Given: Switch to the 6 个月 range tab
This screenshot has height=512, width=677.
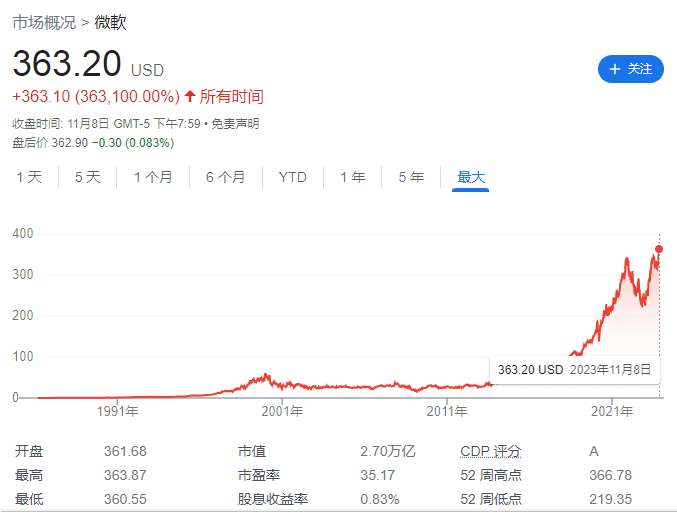Looking at the screenshot, I should (225, 177).
